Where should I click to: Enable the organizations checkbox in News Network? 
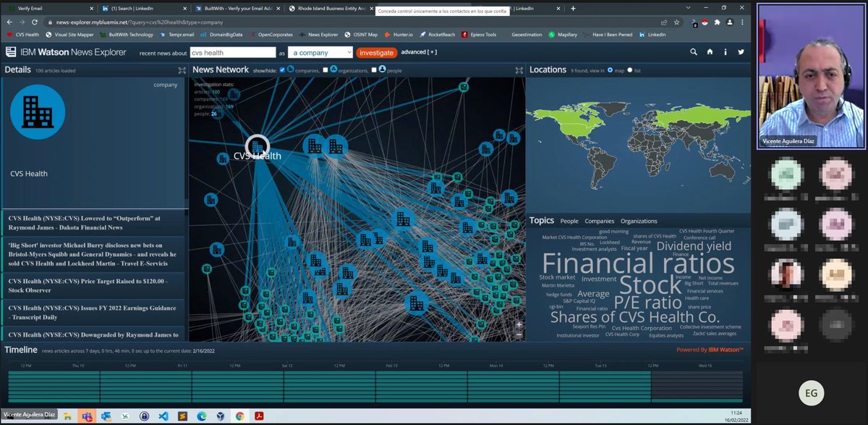(325, 69)
